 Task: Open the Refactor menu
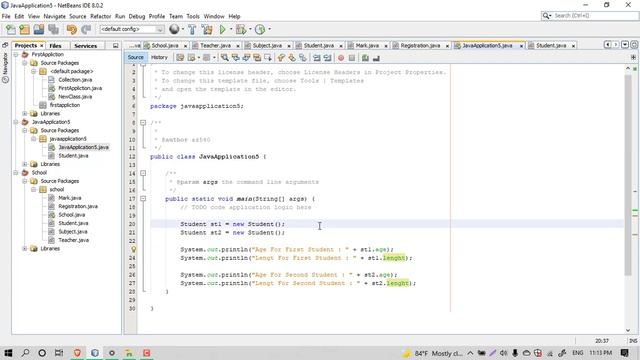point(100,16)
